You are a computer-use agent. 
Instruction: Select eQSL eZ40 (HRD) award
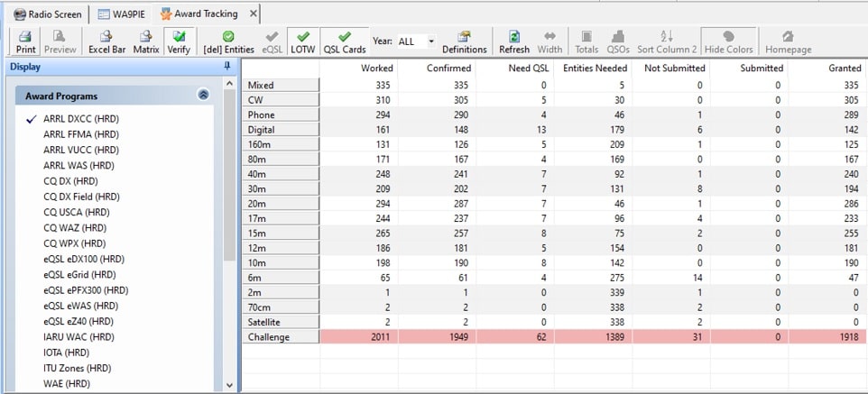coord(79,321)
